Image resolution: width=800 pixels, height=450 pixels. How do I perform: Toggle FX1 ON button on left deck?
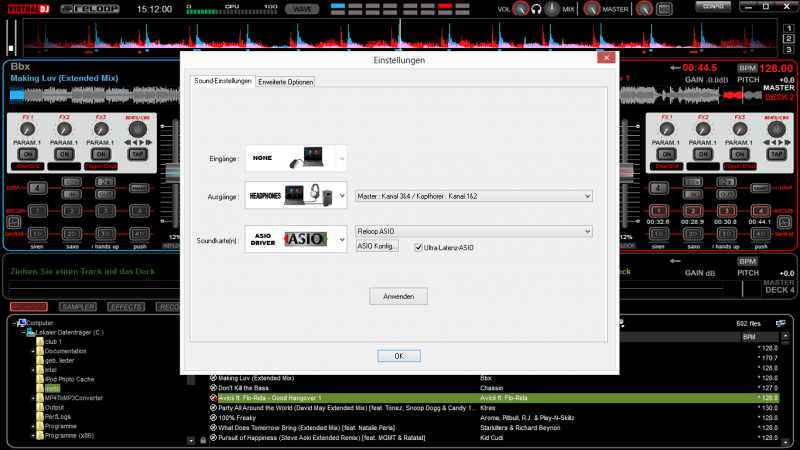pyautogui.click(x=28, y=154)
